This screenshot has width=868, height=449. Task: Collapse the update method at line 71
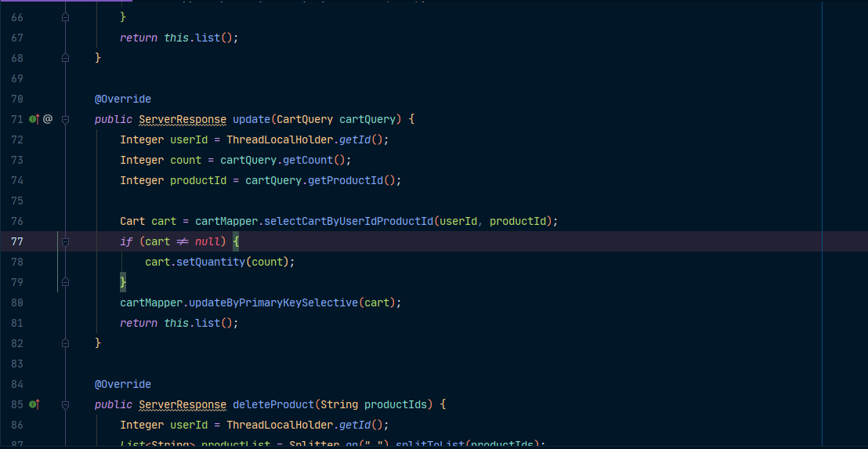66,119
